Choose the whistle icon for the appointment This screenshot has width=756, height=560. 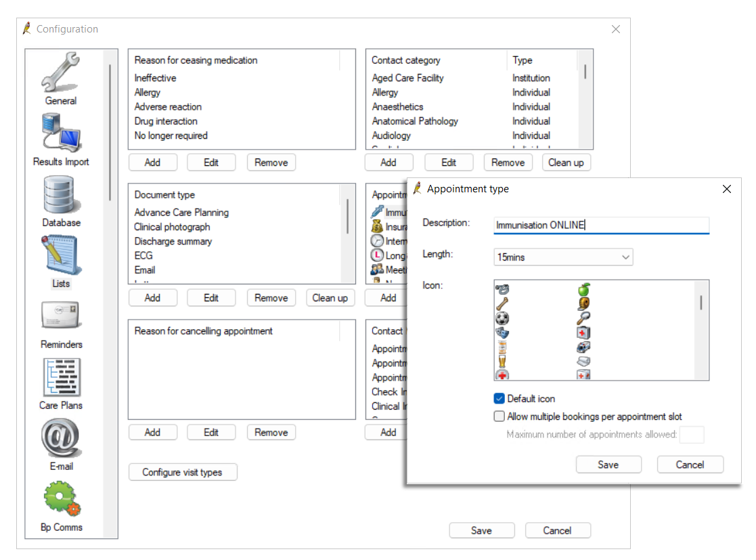click(x=502, y=289)
